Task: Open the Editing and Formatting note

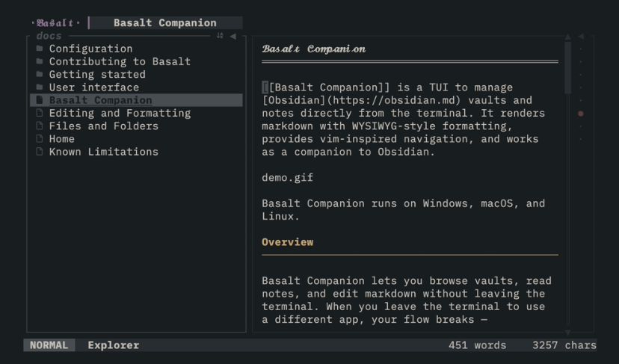Action: (120, 113)
